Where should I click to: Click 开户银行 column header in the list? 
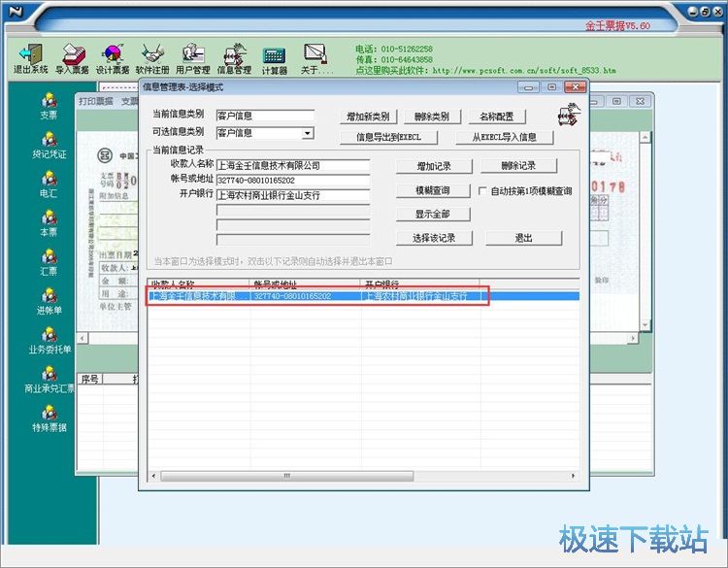click(x=420, y=284)
